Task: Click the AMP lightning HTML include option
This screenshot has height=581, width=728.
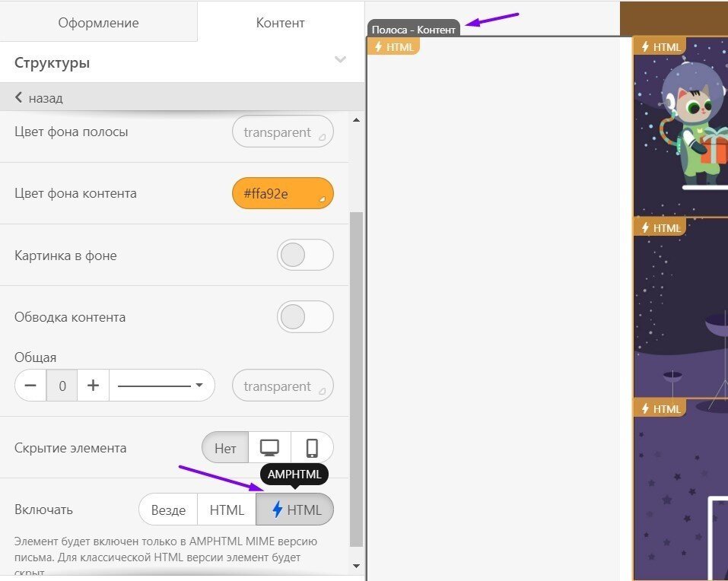Action: tap(295, 510)
